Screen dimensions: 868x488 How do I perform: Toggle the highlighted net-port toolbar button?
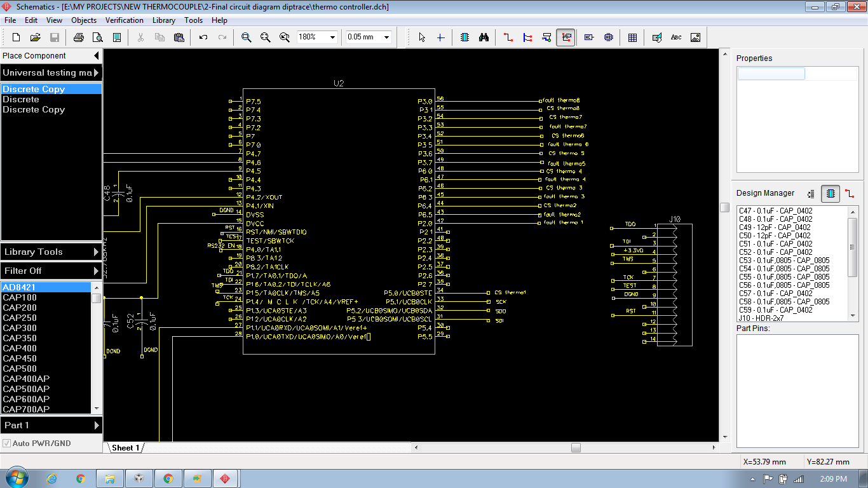point(566,37)
